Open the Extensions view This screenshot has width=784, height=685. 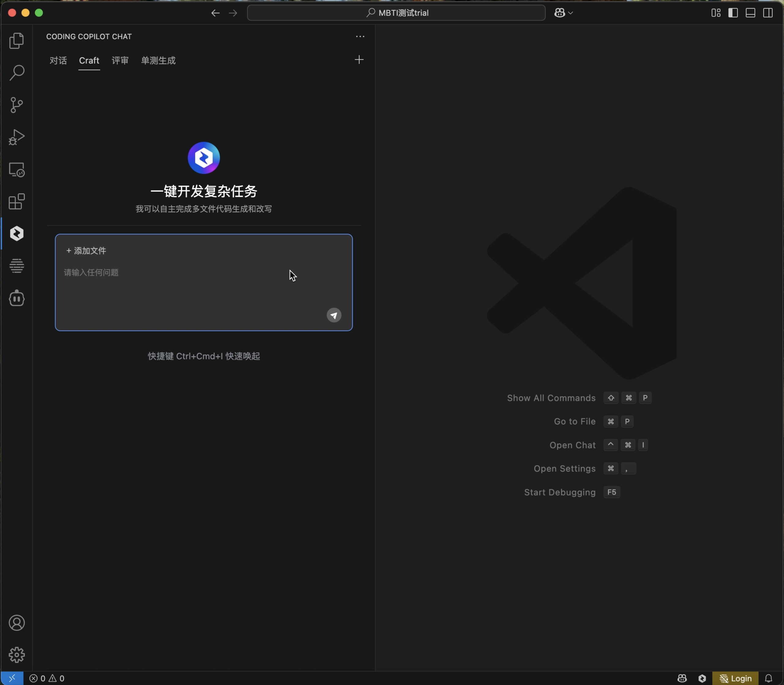pyautogui.click(x=17, y=202)
